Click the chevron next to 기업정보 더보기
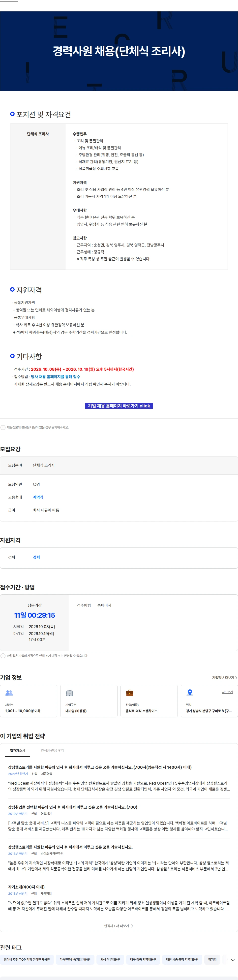Image resolution: width=238 pixels, height=980 pixels. click(236, 677)
